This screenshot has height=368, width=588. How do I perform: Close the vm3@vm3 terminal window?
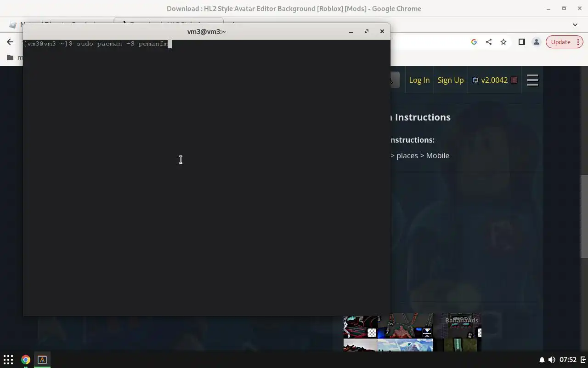[382, 31]
